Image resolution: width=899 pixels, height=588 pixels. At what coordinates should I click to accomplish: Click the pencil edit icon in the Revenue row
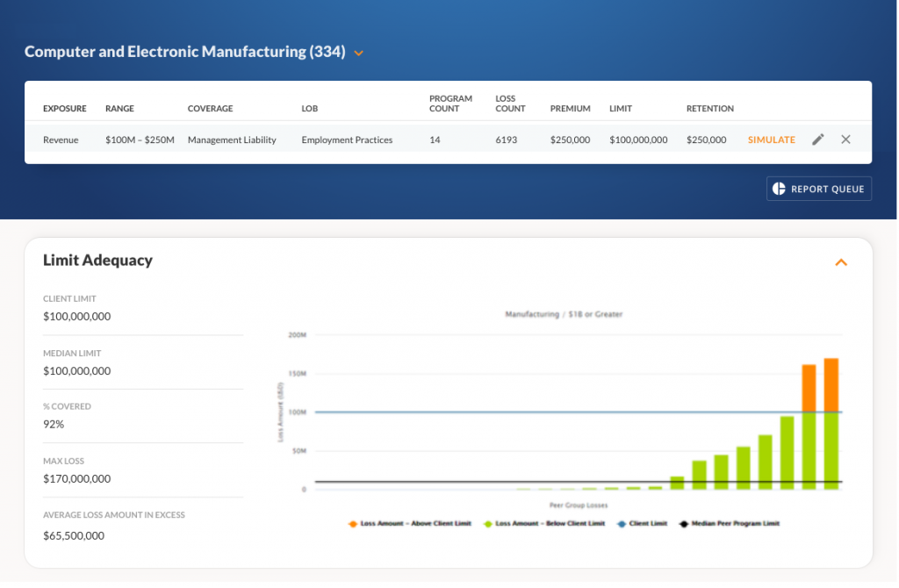tap(818, 140)
